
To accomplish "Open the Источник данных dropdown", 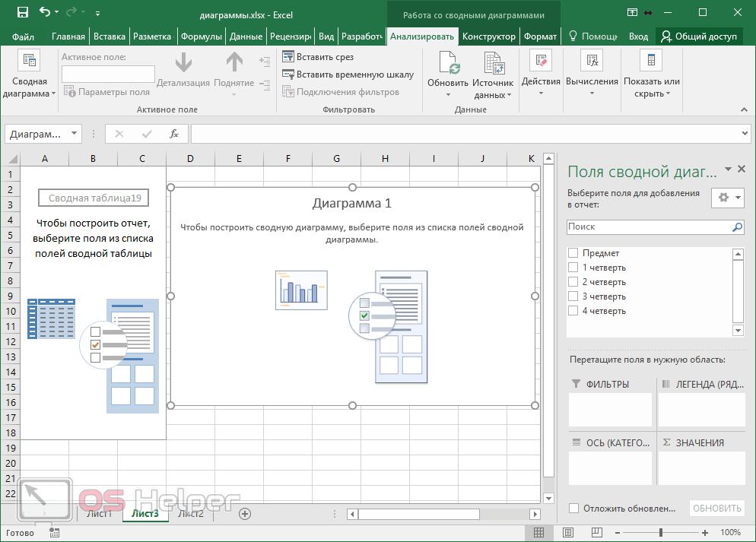I will 493,89.
